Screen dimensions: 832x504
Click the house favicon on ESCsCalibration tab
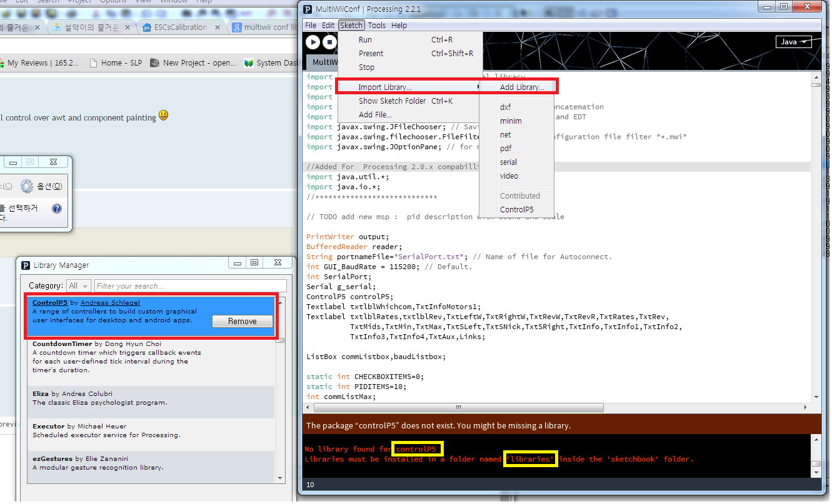tap(147, 27)
